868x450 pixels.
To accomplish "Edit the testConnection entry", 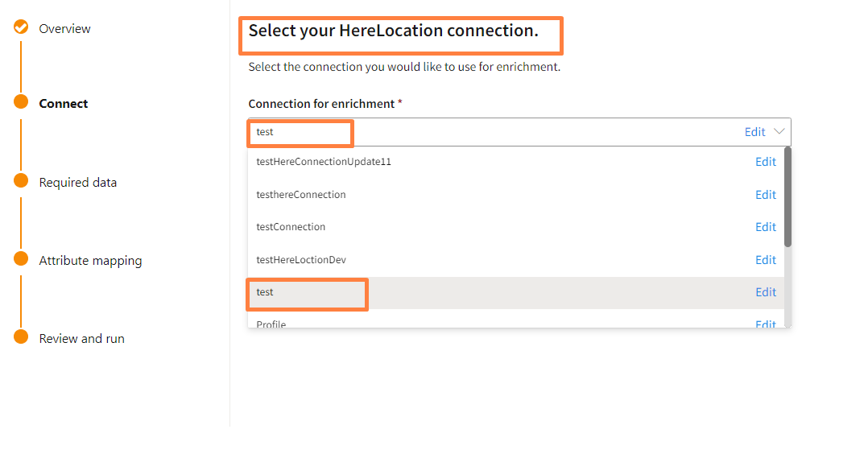I will tap(765, 227).
